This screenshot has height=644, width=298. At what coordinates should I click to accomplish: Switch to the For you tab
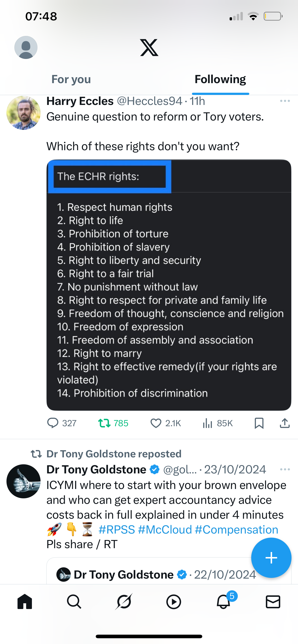[71, 80]
